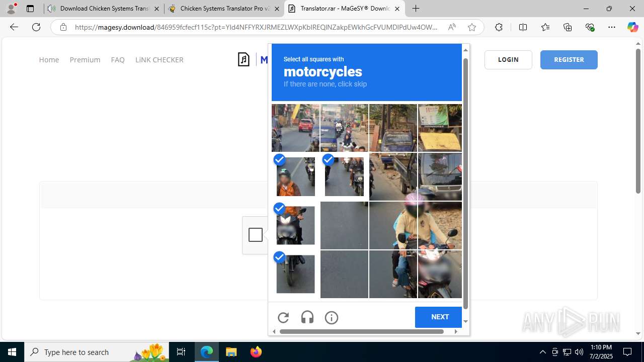Switch to Chicken Systems Translator Pro tab

pyautogui.click(x=224, y=9)
